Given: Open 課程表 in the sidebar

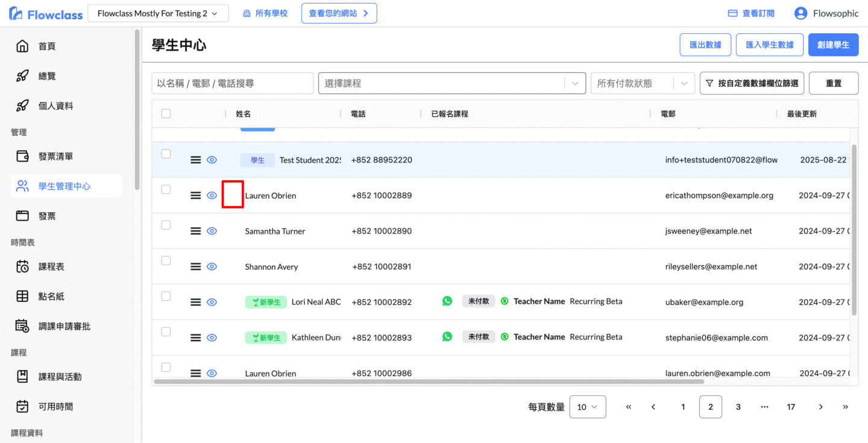Looking at the screenshot, I should (x=51, y=266).
